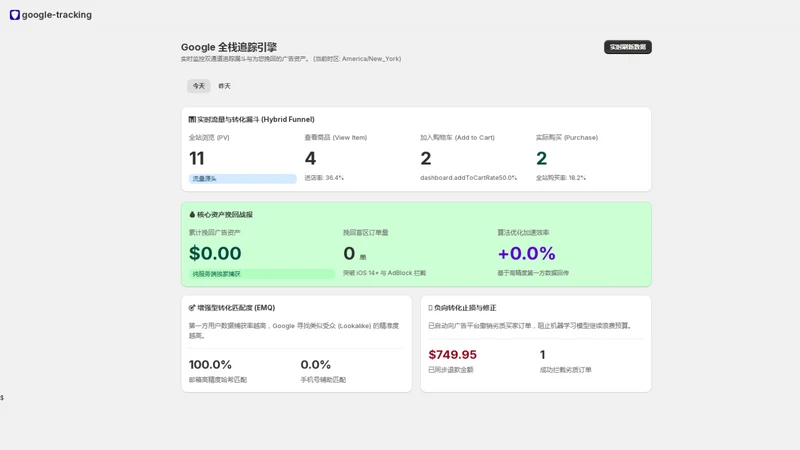The width and height of the screenshot is (800, 450).
Task: Click the "100.0%" match value
Action: pos(210,364)
